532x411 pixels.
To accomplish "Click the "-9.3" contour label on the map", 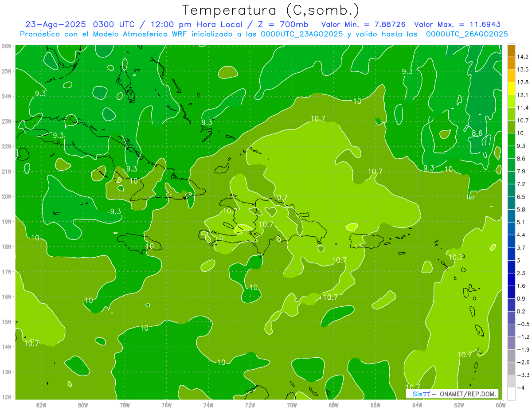I will pos(114,211).
